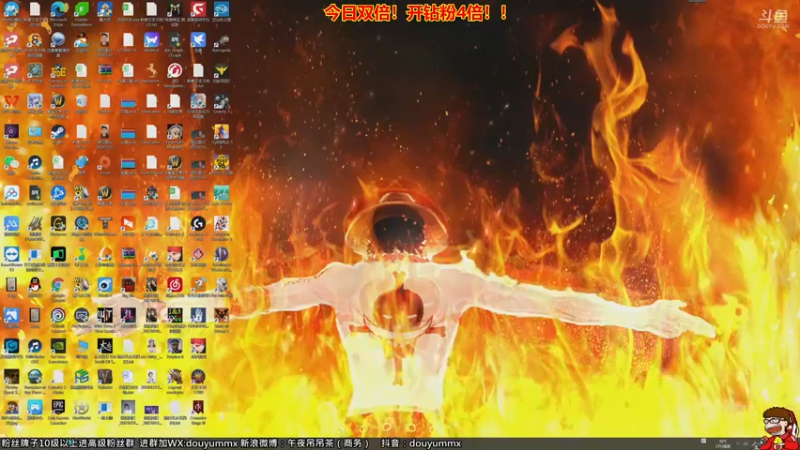Open the Microsoft Edge desktop shortcut
The height and width of the screenshot is (450, 800).
[x=58, y=9]
